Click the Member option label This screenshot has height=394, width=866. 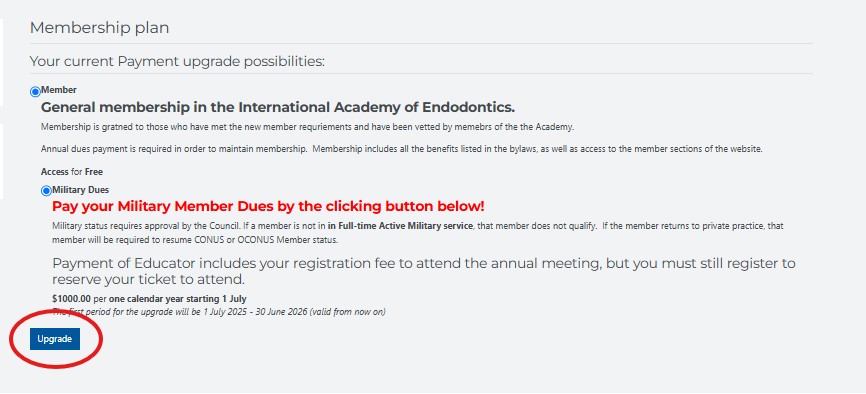(59, 90)
